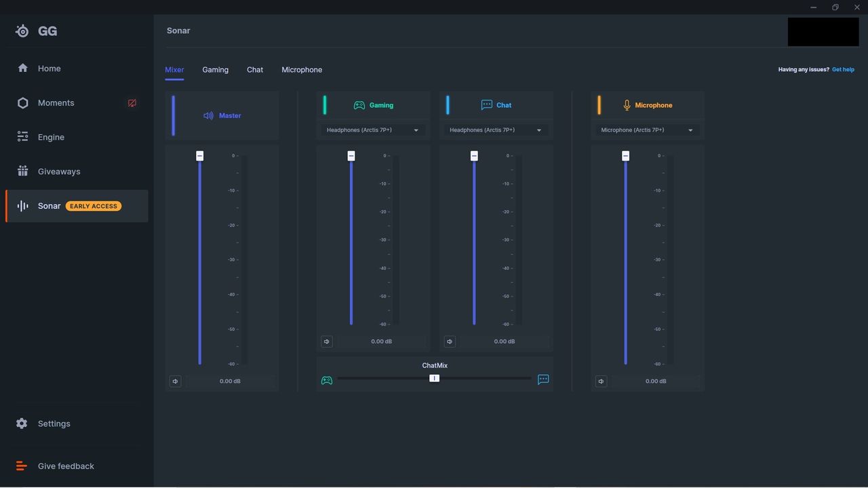Click Gaming 0.00 dB value field

[381, 342]
